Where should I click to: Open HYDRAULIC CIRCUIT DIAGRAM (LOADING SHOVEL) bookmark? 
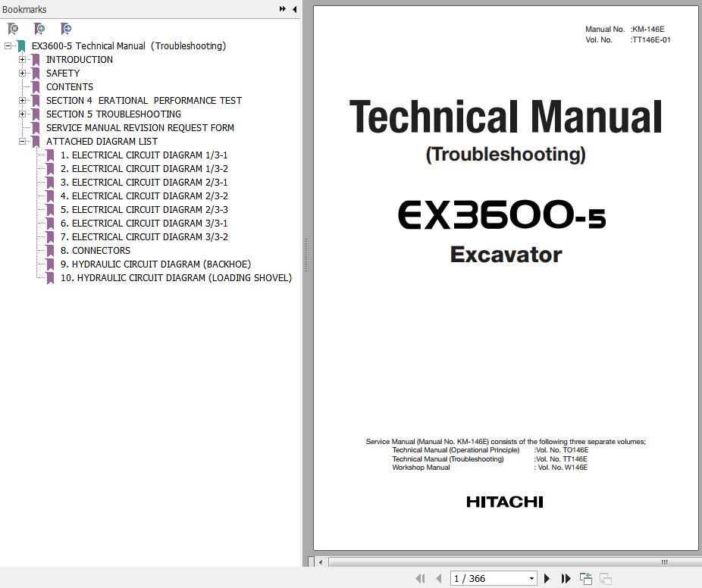tap(176, 278)
